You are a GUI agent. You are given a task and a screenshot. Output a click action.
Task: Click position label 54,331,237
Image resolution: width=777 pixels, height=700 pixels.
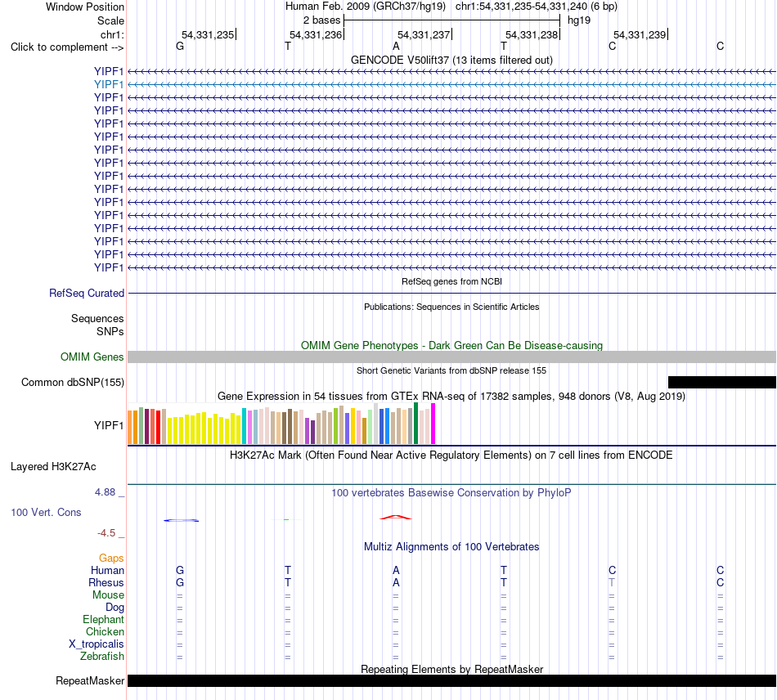(424, 34)
